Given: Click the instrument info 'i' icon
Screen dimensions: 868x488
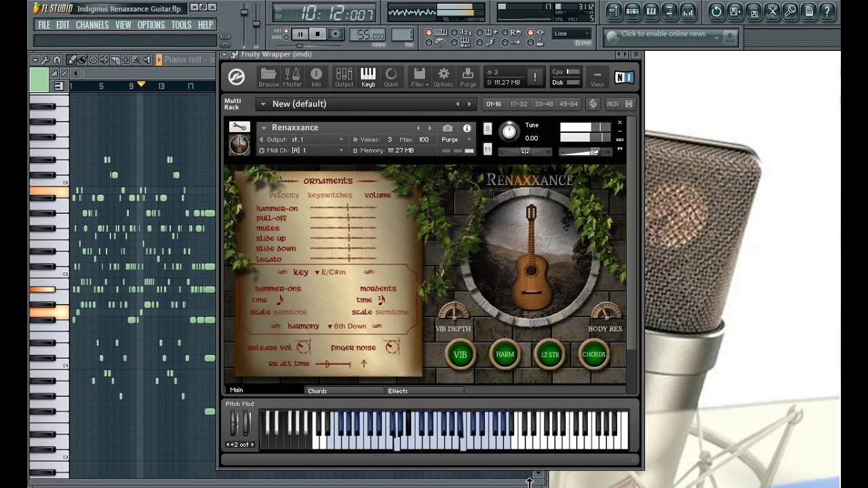Looking at the screenshot, I should pos(467,127).
